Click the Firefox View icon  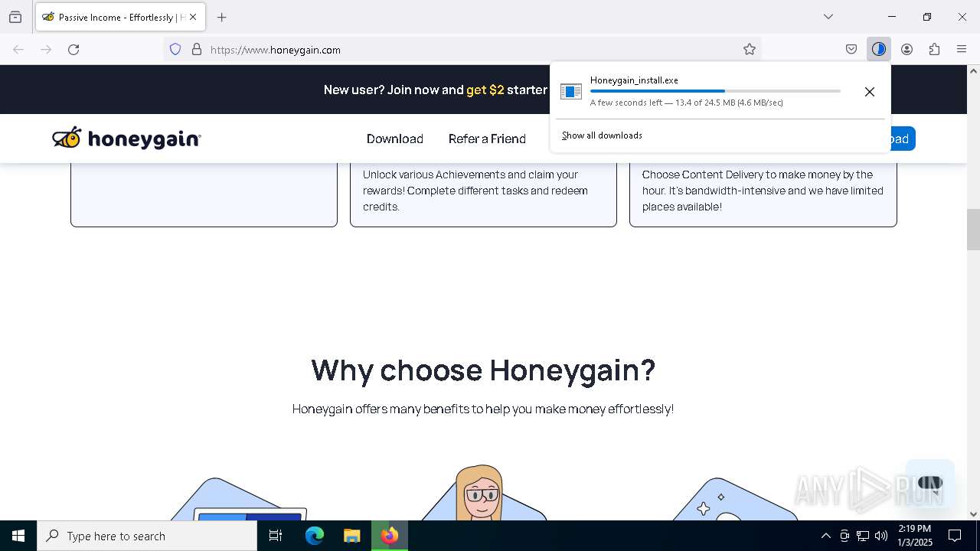click(x=15, y=17)
